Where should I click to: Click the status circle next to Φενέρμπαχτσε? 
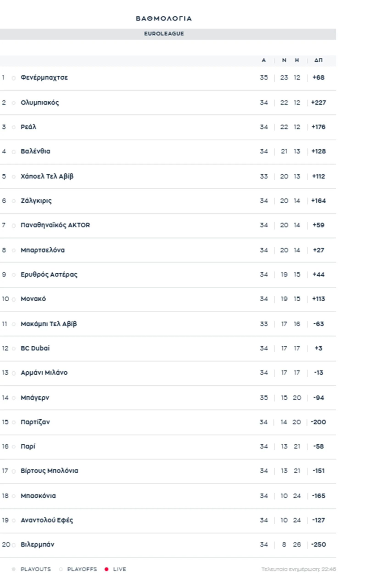point(14,78)
